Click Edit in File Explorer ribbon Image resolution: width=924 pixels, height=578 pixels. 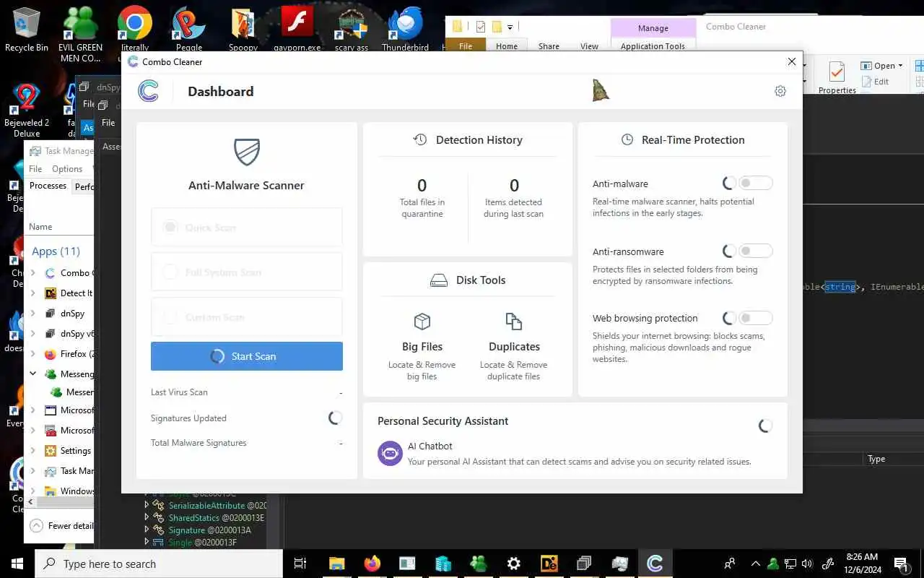pos(875,82)
